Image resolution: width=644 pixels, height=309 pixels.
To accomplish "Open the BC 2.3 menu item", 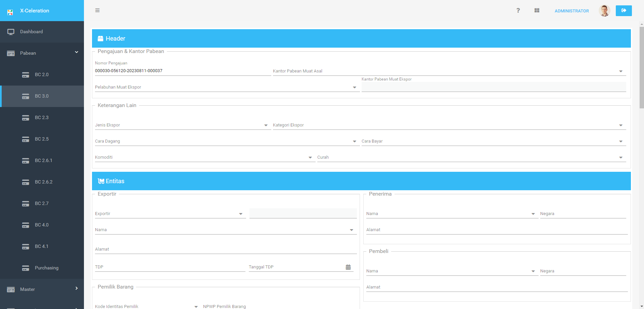I will click(42, 118).
